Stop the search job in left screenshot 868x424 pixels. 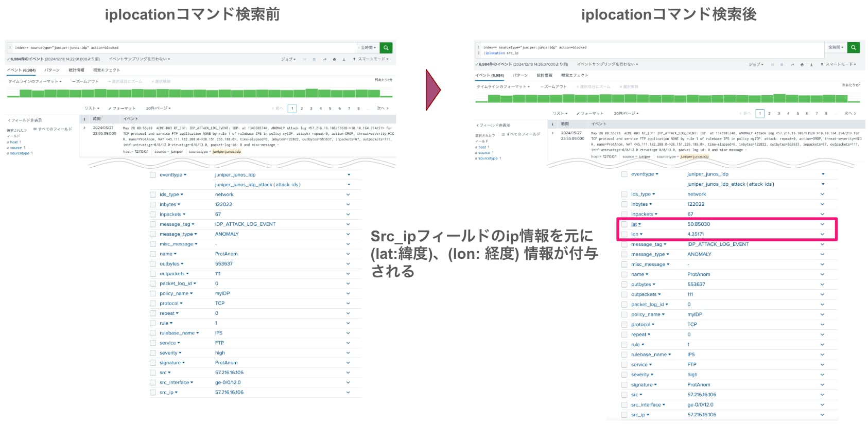pos(314,59)
